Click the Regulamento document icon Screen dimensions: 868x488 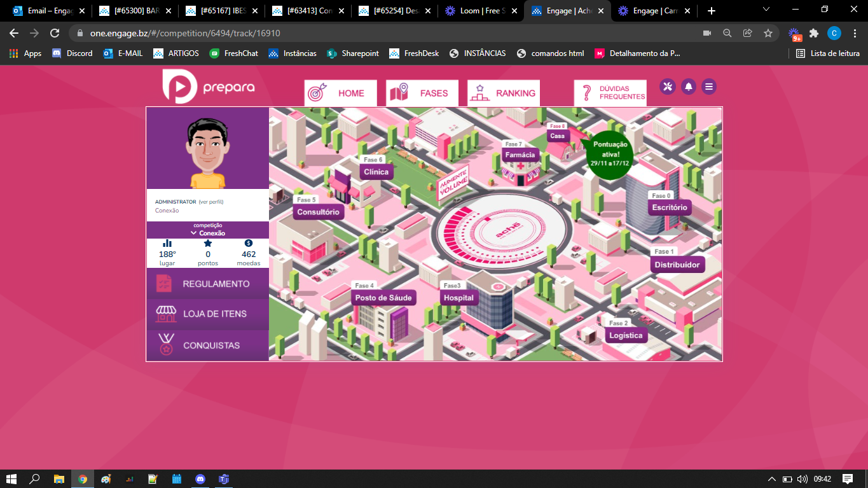point(164,284)
